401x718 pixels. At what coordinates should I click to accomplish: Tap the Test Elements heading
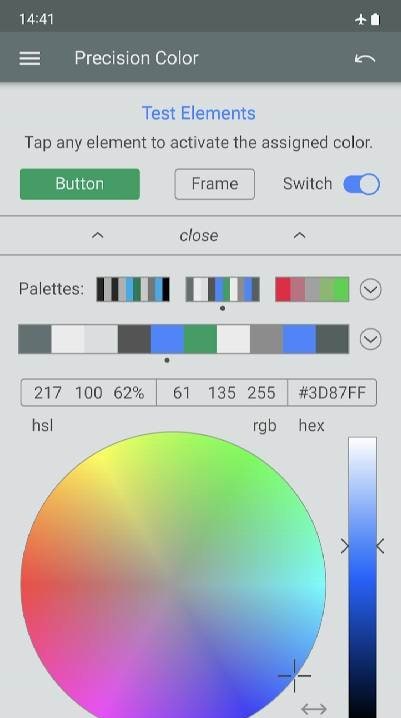point(199,113)
